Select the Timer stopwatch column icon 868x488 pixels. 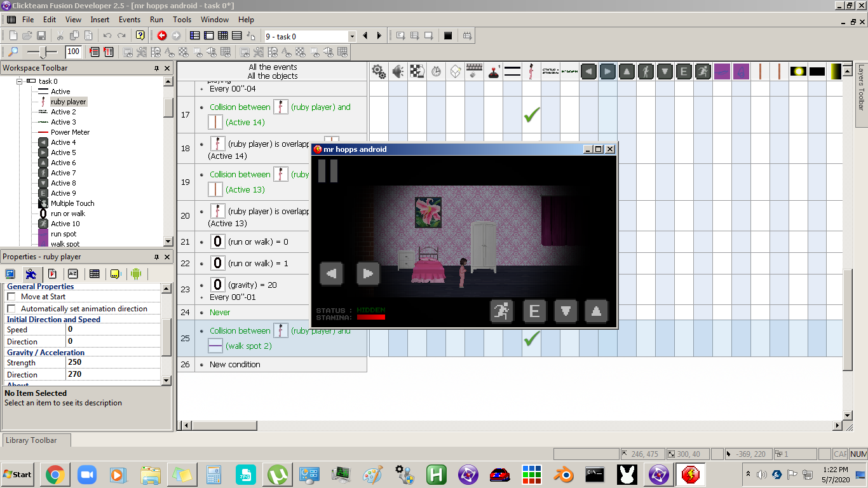(x=436, y=71)
